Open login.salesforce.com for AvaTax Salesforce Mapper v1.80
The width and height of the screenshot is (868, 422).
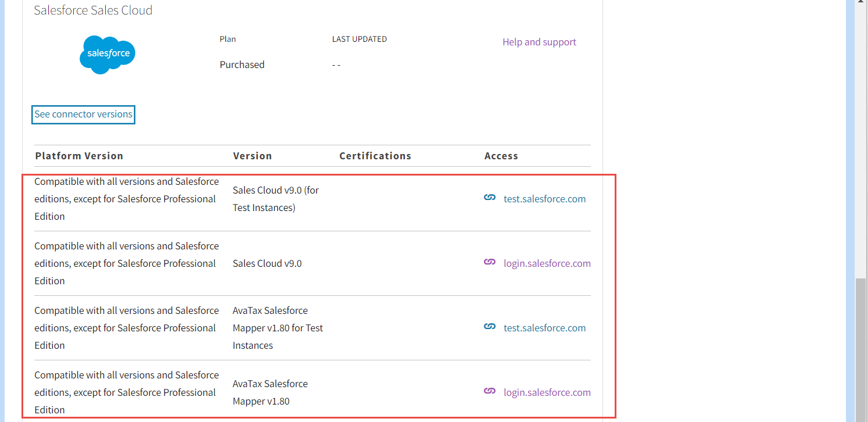(547, 392)
